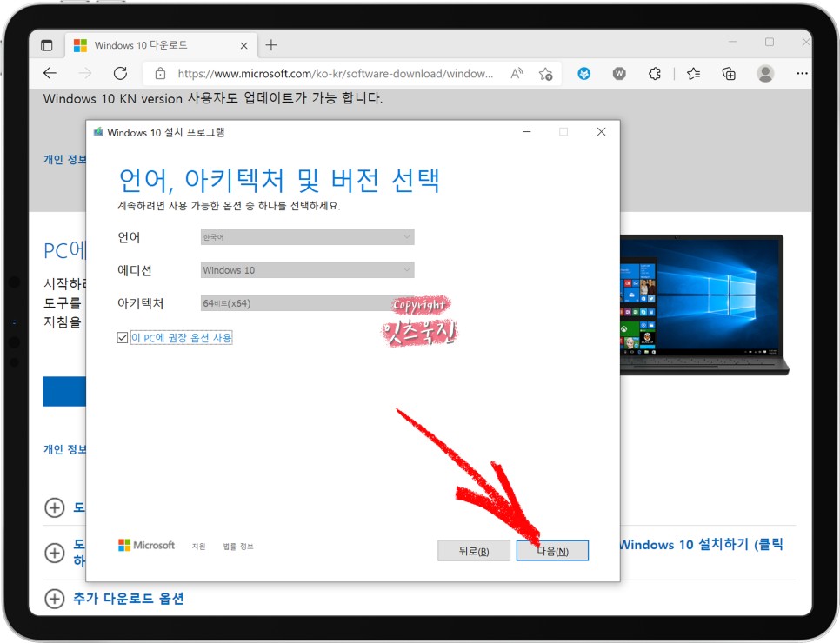This screenshot has width=840, height=643.
Task: Click the gray W extension icon
Action: [x=619, y=73]
